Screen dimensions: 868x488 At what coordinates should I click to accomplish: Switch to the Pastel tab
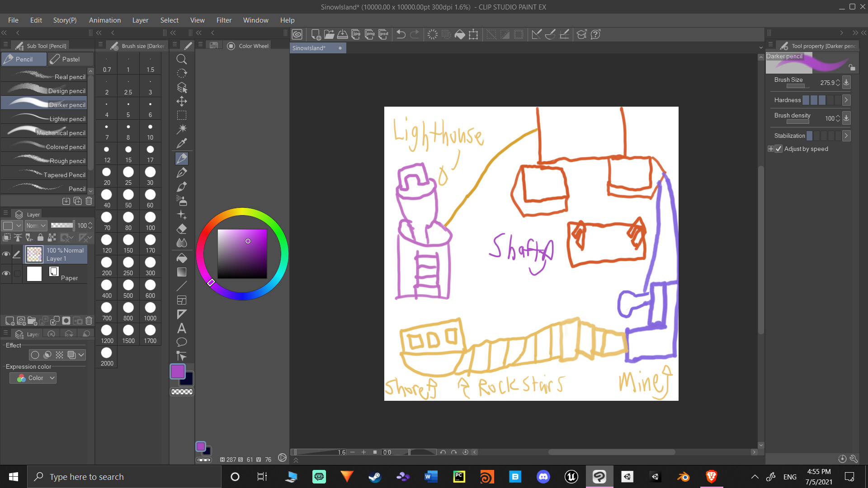tap(71, 59)
